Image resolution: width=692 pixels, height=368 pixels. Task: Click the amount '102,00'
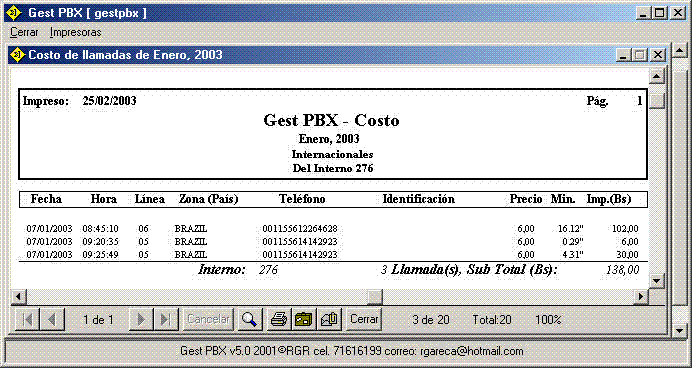[x=625, y=229]
